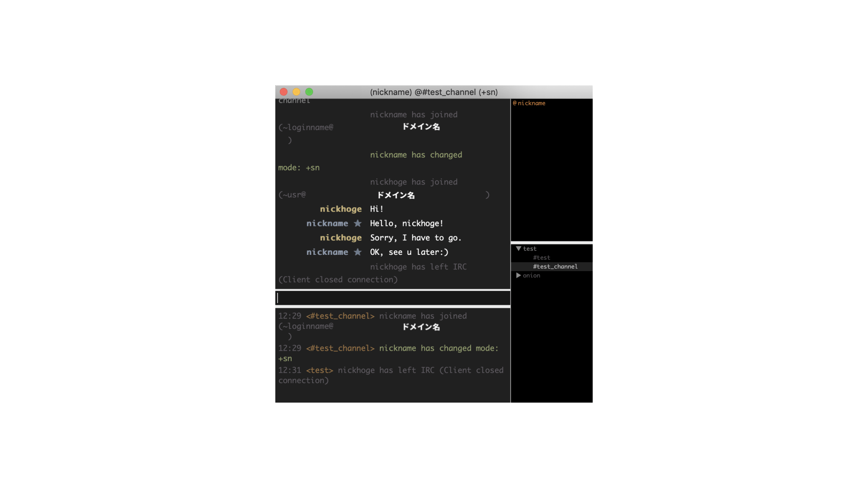Screen dimensions: 868x488
Task: Select the #test channel in tree
Action: pyautogui.click(x=541, y=258)
